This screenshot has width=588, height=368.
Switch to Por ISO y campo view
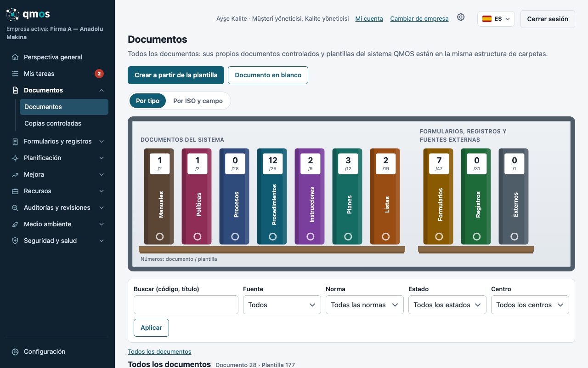click(x=198, y=101)
